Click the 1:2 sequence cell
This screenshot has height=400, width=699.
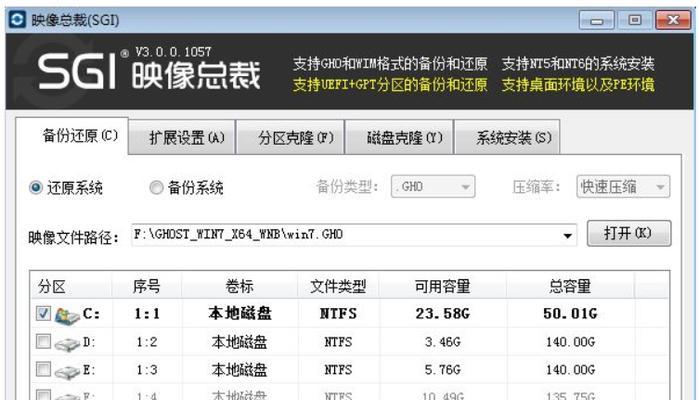[147, 342]
